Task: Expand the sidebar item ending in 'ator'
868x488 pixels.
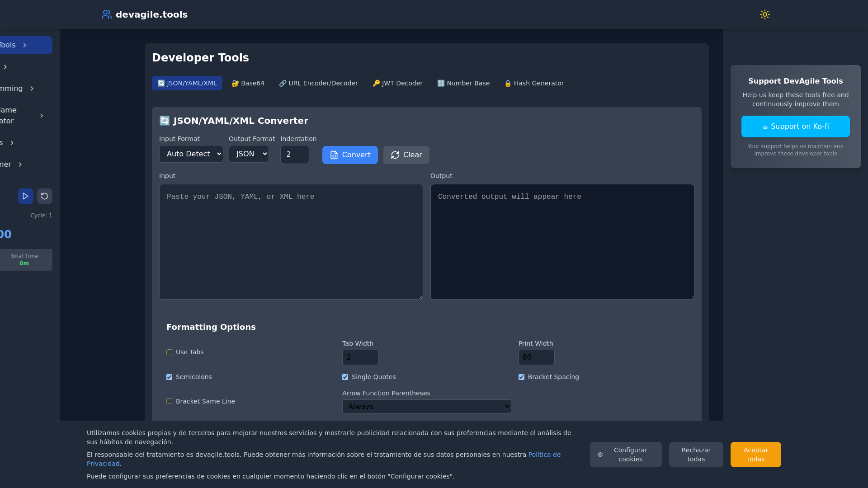Action: 42,116
